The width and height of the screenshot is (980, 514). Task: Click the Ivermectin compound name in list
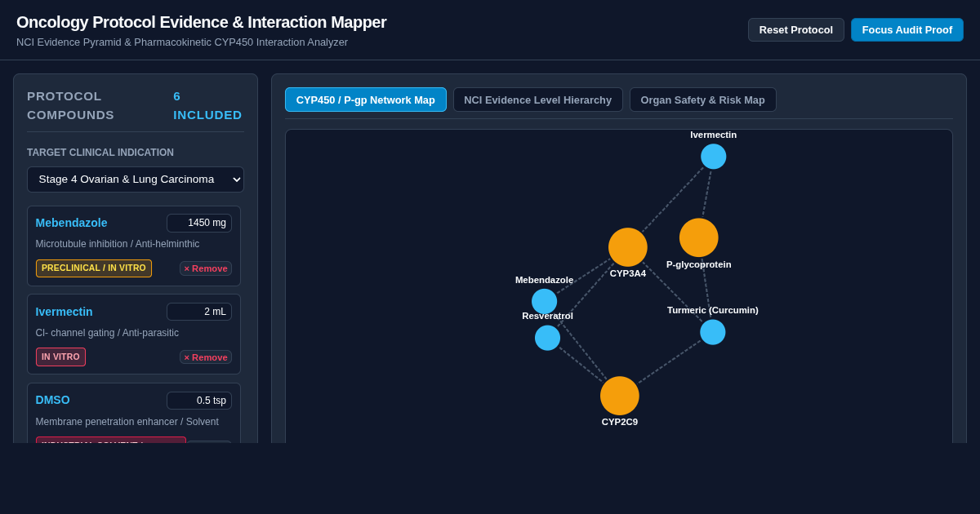65,312
